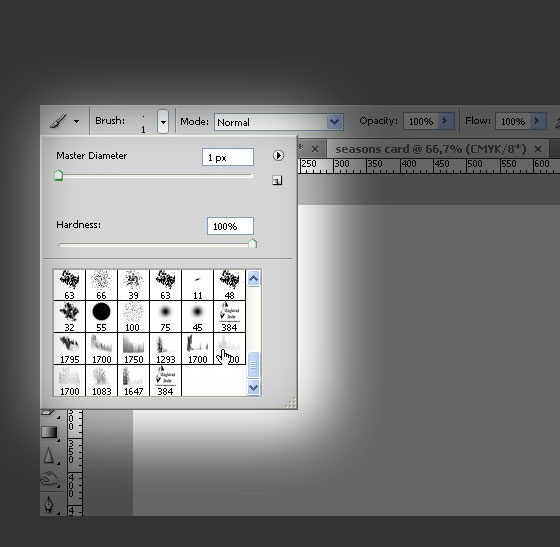
Task: Create new brush preset icon
Action: (x=277, y=181)
